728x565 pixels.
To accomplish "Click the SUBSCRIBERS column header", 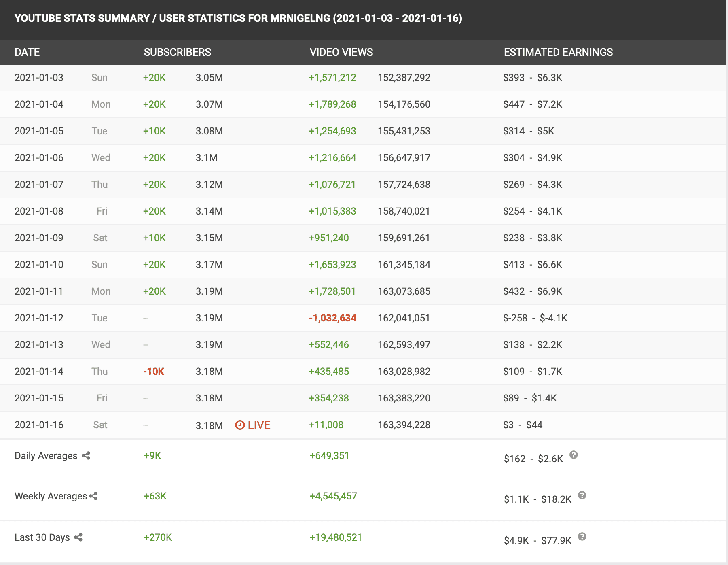I will point(177,52).
